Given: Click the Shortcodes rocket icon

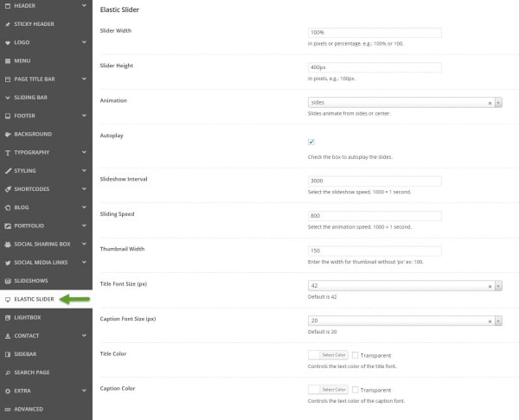Looking at the screenshot, I should [8, 189].
